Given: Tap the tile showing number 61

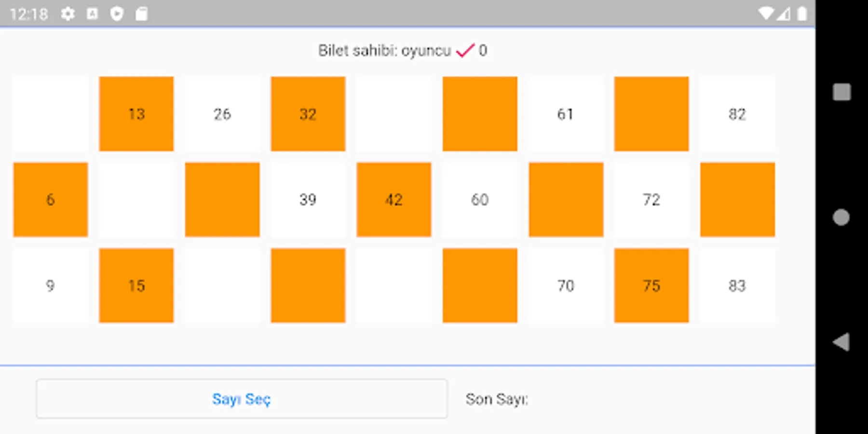Looking at the screenshot, I should pos(565,114).
